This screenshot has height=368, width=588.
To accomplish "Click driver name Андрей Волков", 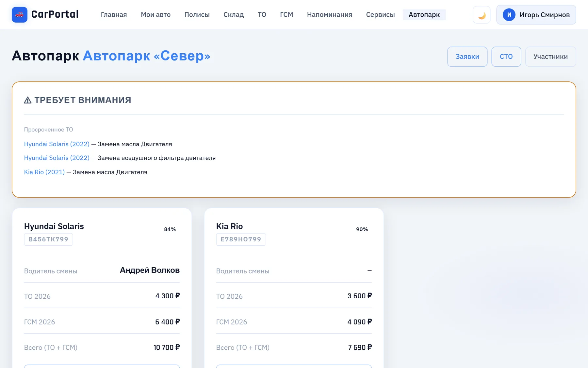I will tap(150, 270).
